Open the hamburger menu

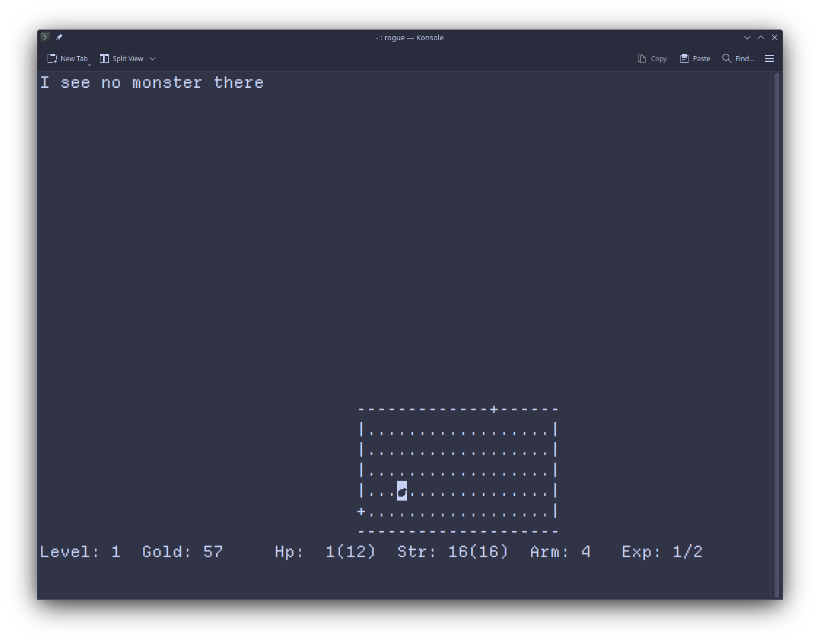[x=769, y=58]
